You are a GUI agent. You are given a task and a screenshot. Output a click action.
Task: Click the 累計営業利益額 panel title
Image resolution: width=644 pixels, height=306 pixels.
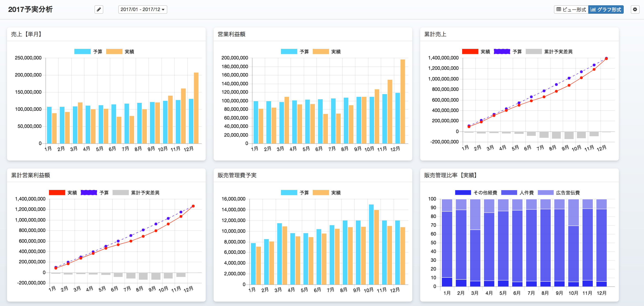30,175
